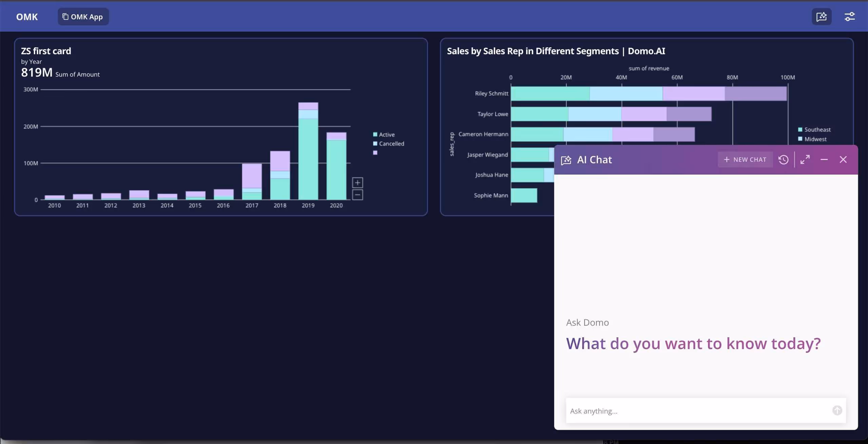Click the send arrow in chat input

tap(837, 410)
